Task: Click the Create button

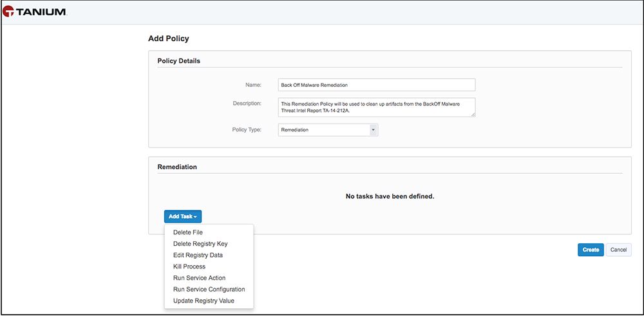Action: [591, 250]
